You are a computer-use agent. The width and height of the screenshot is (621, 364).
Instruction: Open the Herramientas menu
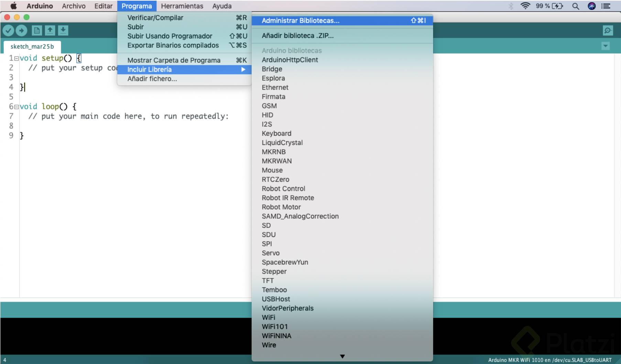point(182,6)
